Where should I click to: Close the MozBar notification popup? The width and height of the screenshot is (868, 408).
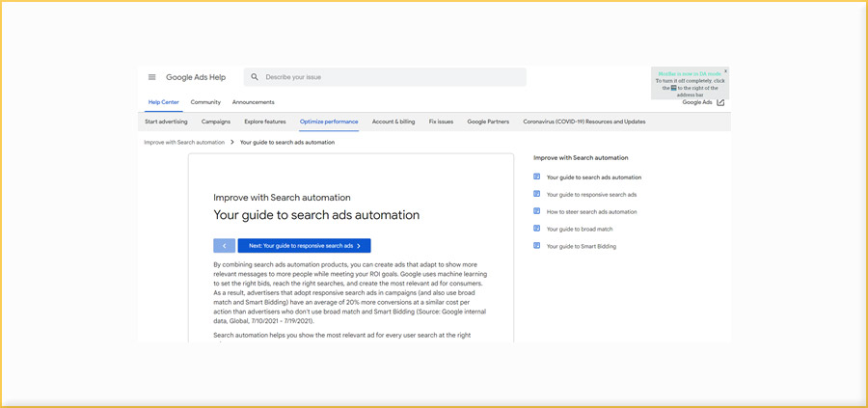(725, 71)
